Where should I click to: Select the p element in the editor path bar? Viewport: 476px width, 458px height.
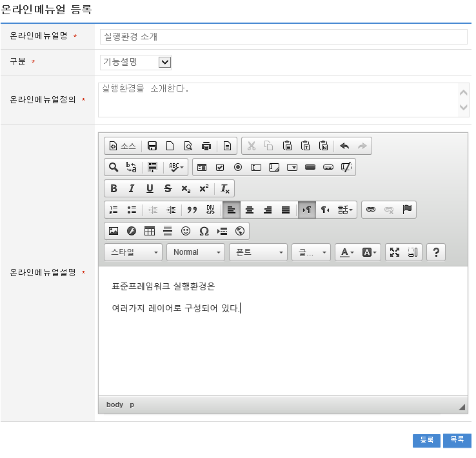coord(132,404)
